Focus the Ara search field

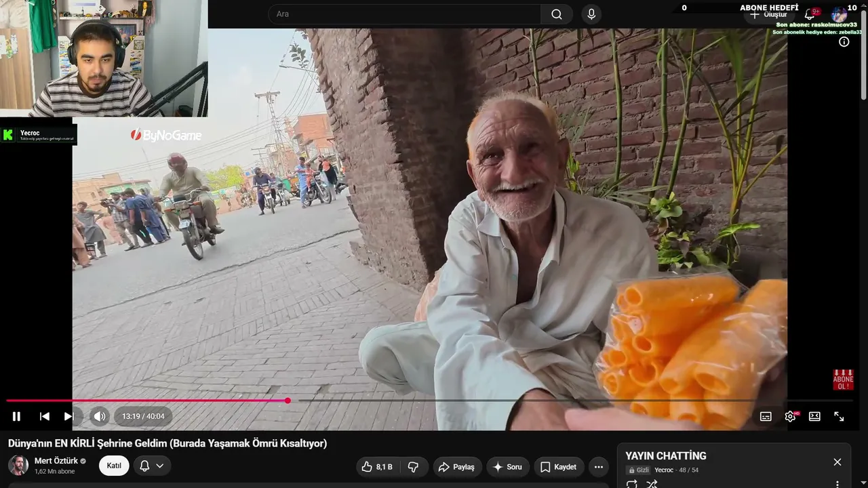[405, 14]
